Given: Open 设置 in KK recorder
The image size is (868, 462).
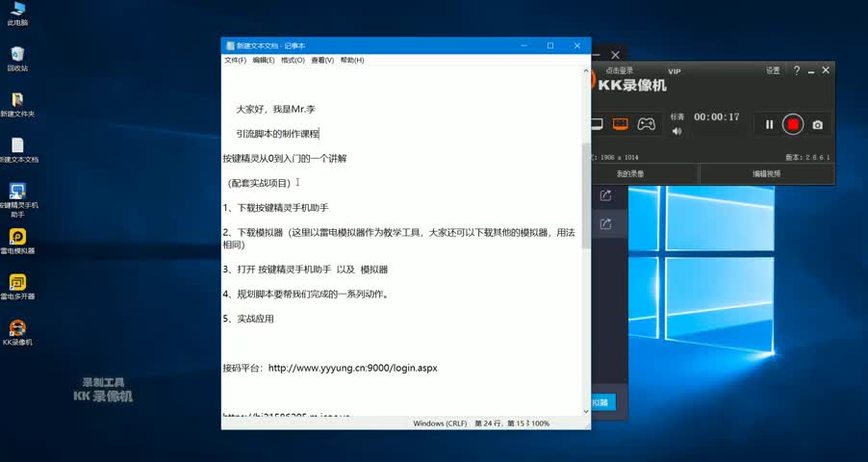Looking at the screenshot, I should tap(773, 71).
